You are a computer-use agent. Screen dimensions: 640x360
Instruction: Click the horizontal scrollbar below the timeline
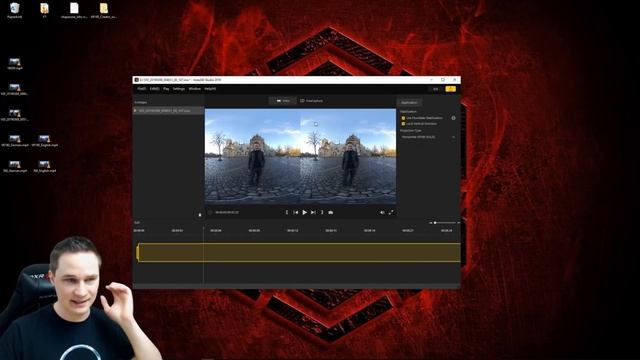point(297,286)
